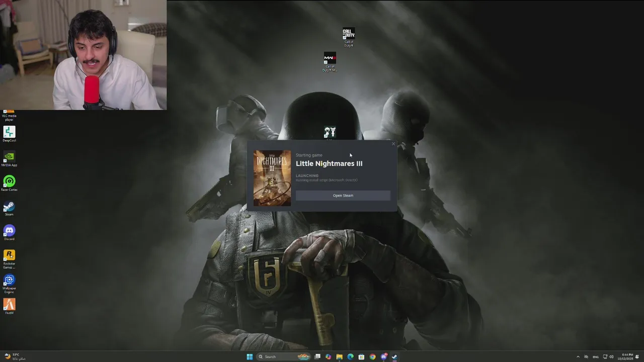644x362 pixels.
Task: Open Task View from the taskbar
Action: click(317, 357)
